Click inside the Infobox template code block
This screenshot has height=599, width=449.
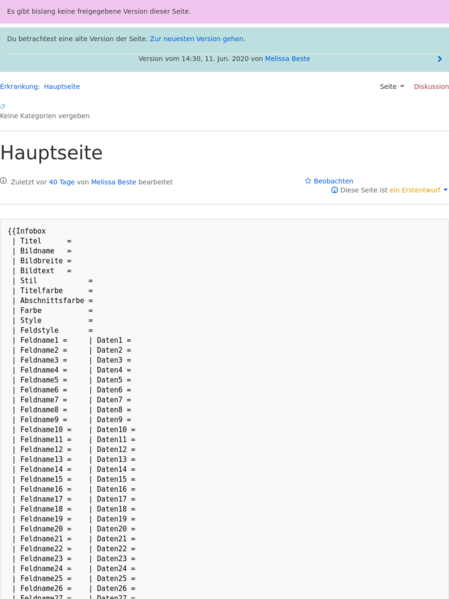click(224, 409)
